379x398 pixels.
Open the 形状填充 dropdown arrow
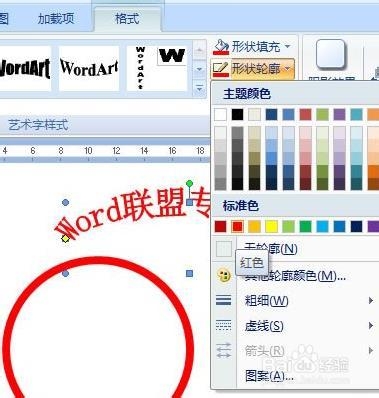coord(287,46)
